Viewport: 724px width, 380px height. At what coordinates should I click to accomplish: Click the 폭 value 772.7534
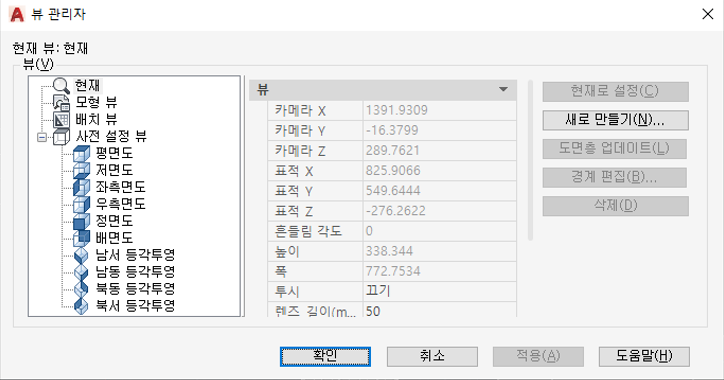[440, 271]
